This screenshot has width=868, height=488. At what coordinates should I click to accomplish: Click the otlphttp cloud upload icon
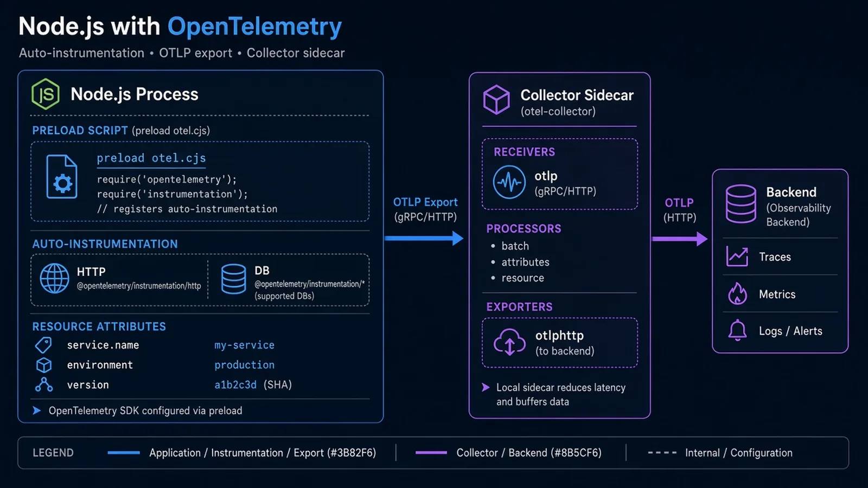[509, 342]
